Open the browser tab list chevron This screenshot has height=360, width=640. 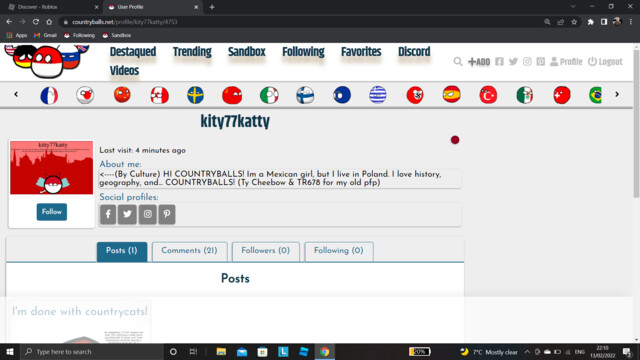click(x=573, y=7)
